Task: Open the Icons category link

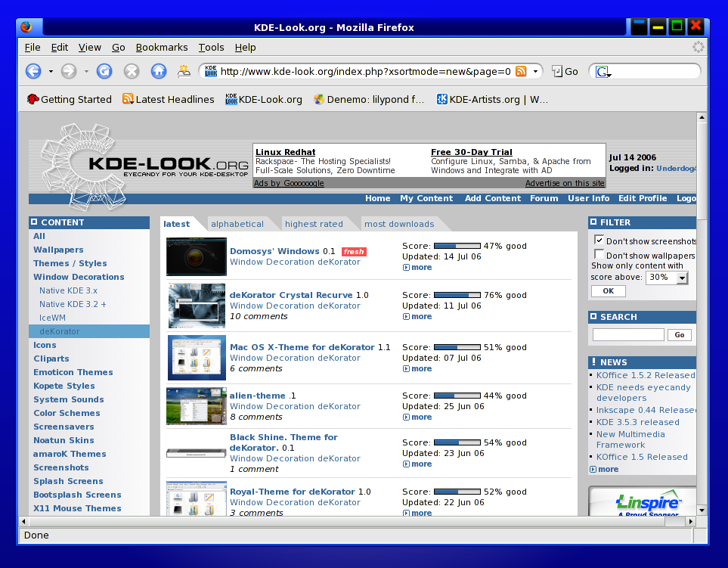Action: click(x=45, y=345)
